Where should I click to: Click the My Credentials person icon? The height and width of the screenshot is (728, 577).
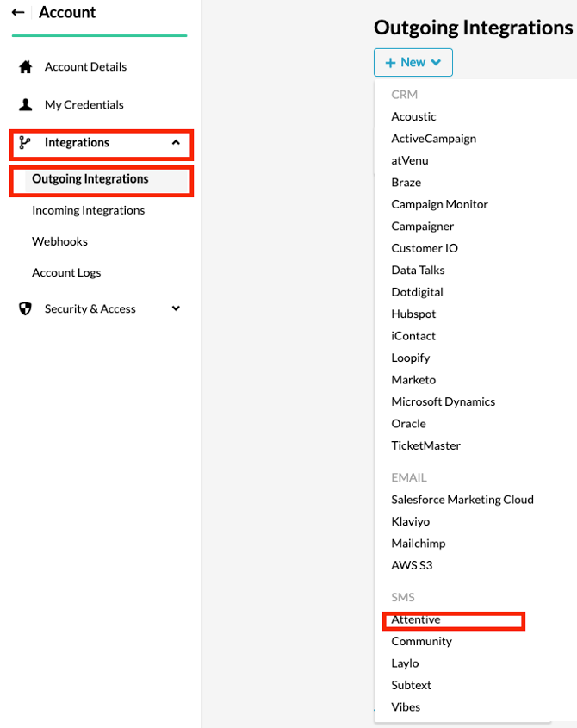[x=26, y=105]
